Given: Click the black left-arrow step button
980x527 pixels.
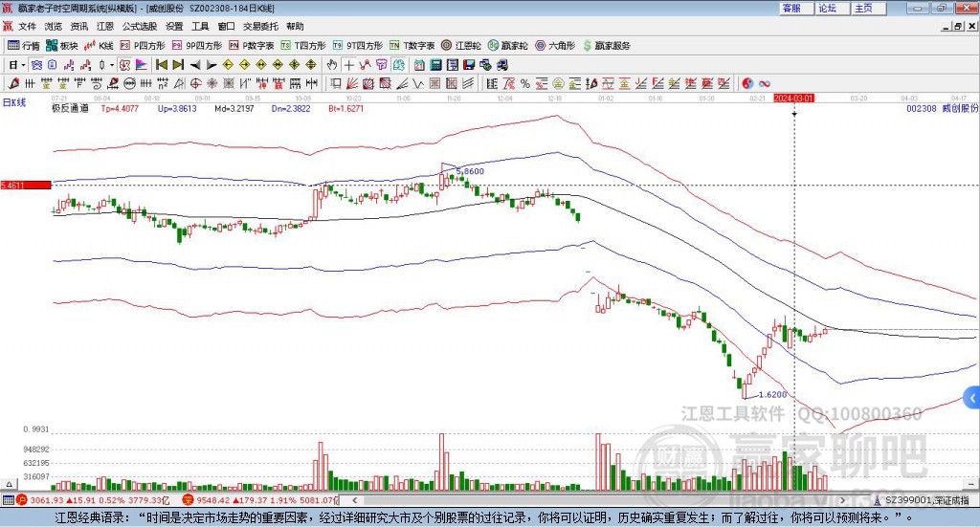Looking at the screenshot, I should coord(195,65).
